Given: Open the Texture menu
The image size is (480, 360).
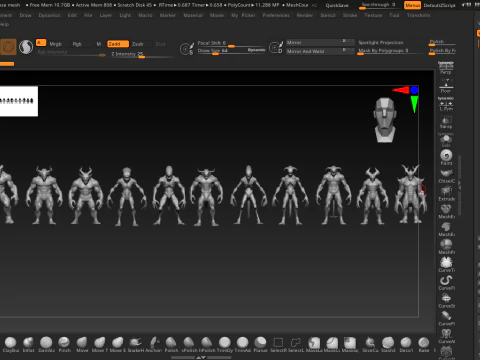Looking at the screenshot, I should (373, 15).
